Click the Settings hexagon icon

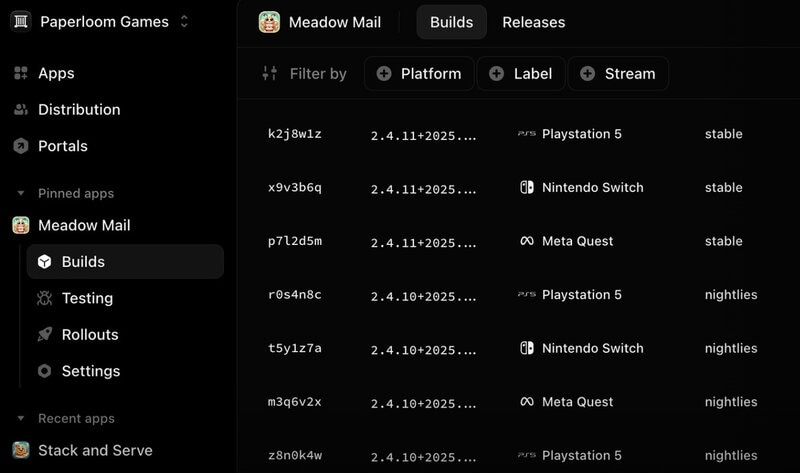coord(44,371)
